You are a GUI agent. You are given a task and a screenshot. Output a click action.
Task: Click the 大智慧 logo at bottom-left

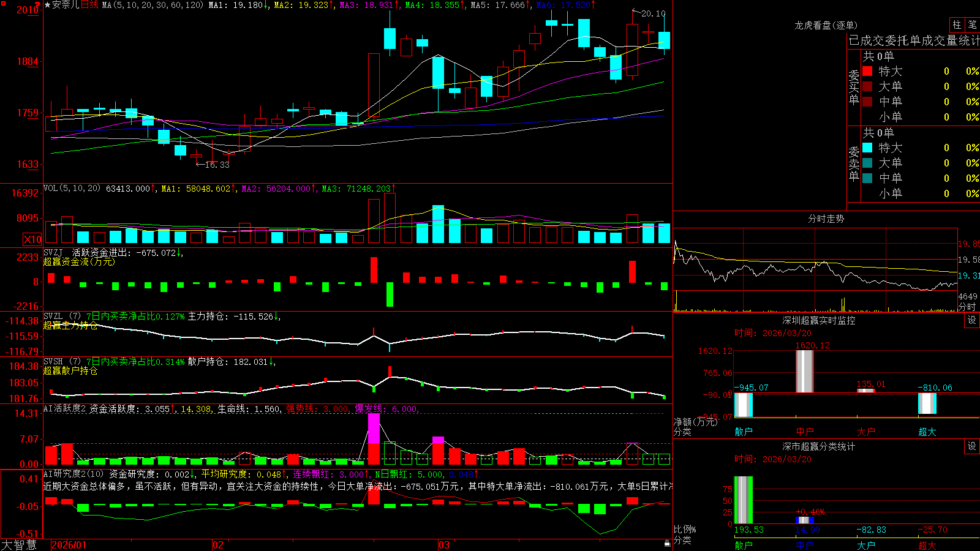(x=19, y=544)
